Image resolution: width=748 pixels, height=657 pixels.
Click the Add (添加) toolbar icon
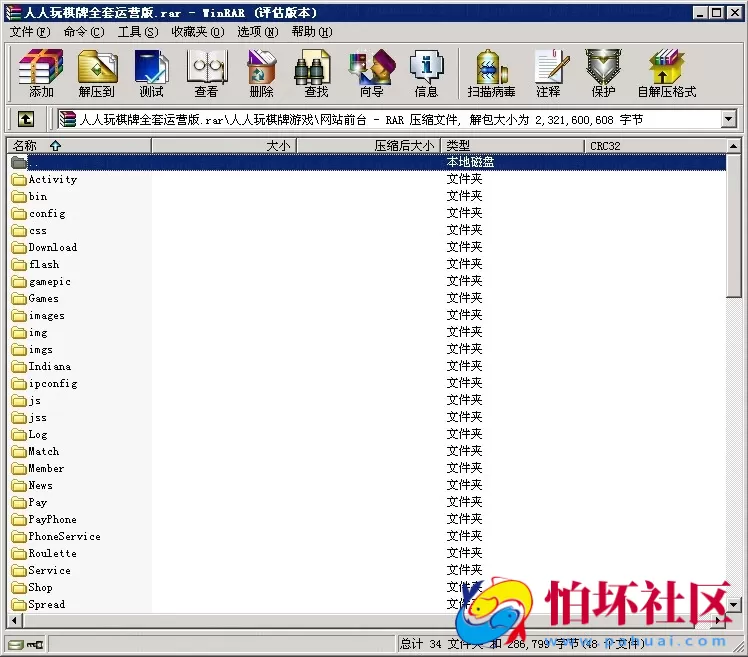(41, 73)
